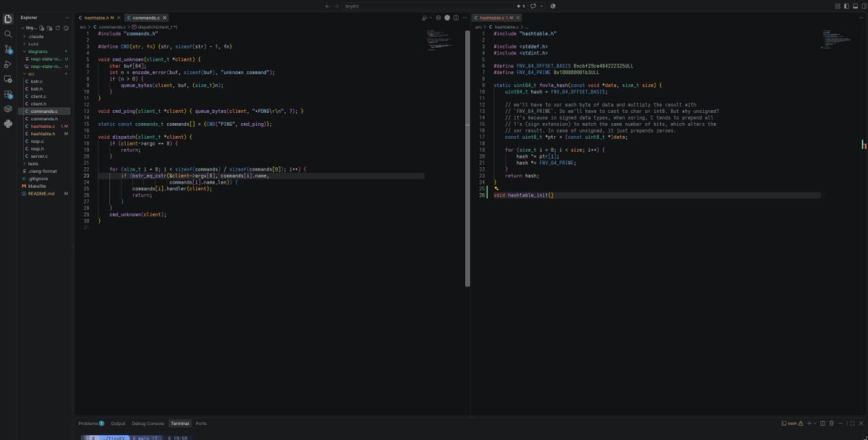Go forward using title bar arrow
This screenshot has width=868, height=440.
click(336, 6)
